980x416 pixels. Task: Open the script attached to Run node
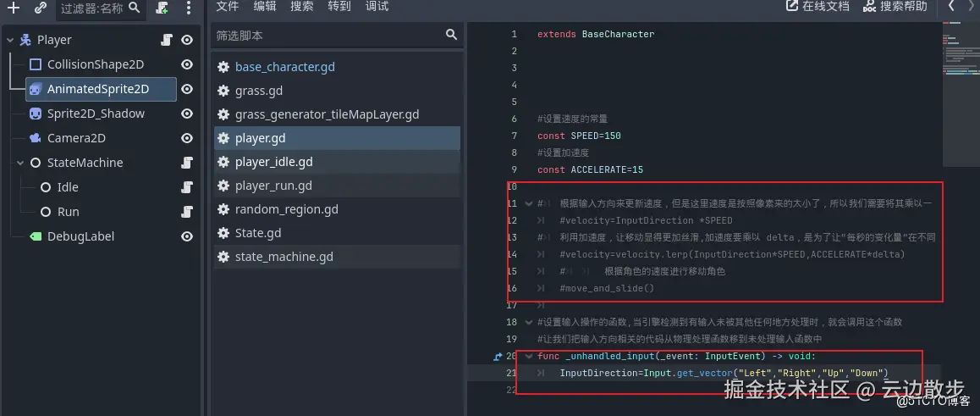(x=187, y=212)
